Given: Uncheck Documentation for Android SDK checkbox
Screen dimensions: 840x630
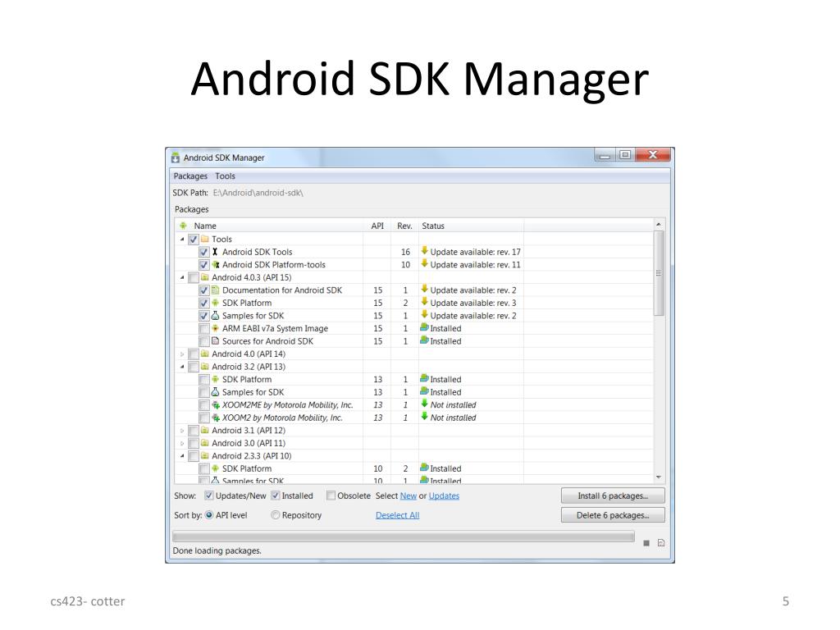Looking at the screenshot, I should pos(204,290).
